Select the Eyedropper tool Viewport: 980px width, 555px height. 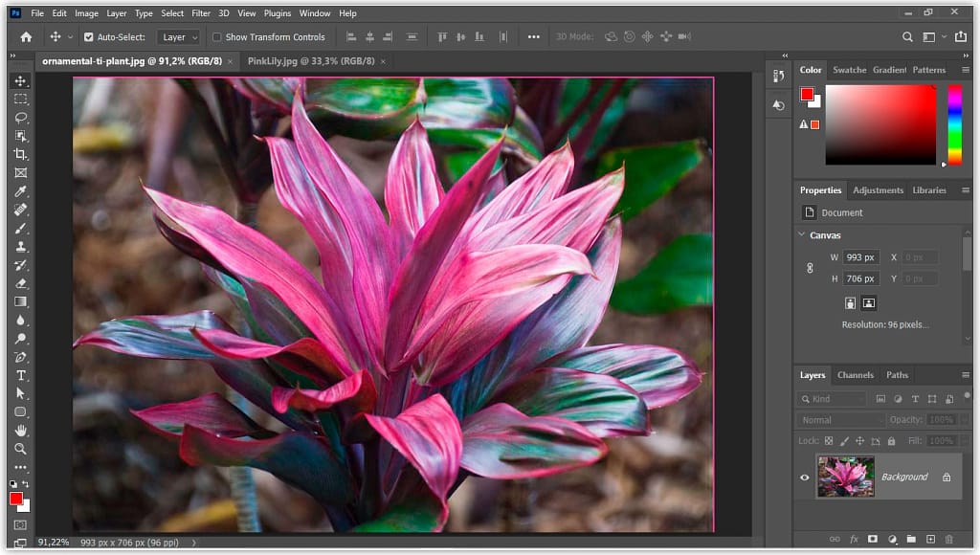point(21,191)
